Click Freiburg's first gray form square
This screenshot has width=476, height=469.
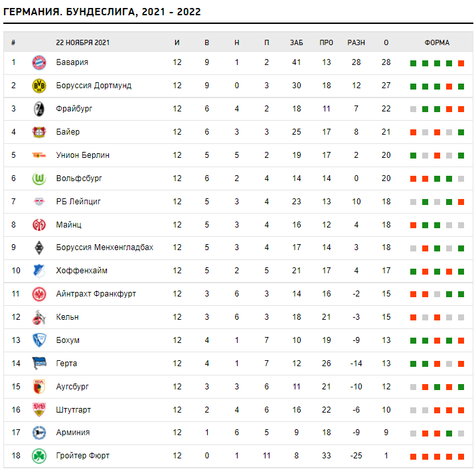[x=413, y=109]
